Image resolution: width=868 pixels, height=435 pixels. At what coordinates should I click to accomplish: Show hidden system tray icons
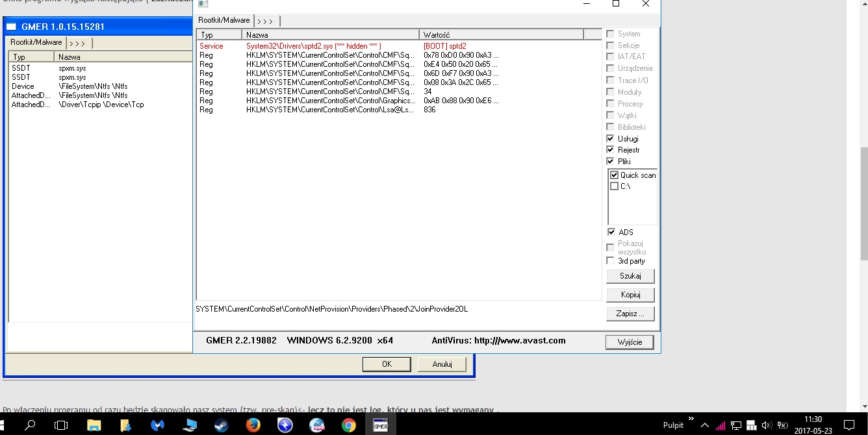click(705, 425)
